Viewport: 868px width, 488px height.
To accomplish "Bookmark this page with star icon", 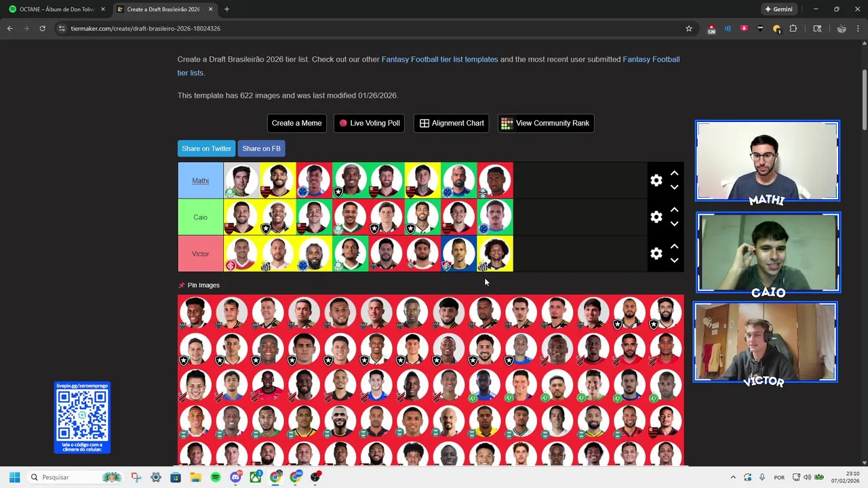I will 689,28.
